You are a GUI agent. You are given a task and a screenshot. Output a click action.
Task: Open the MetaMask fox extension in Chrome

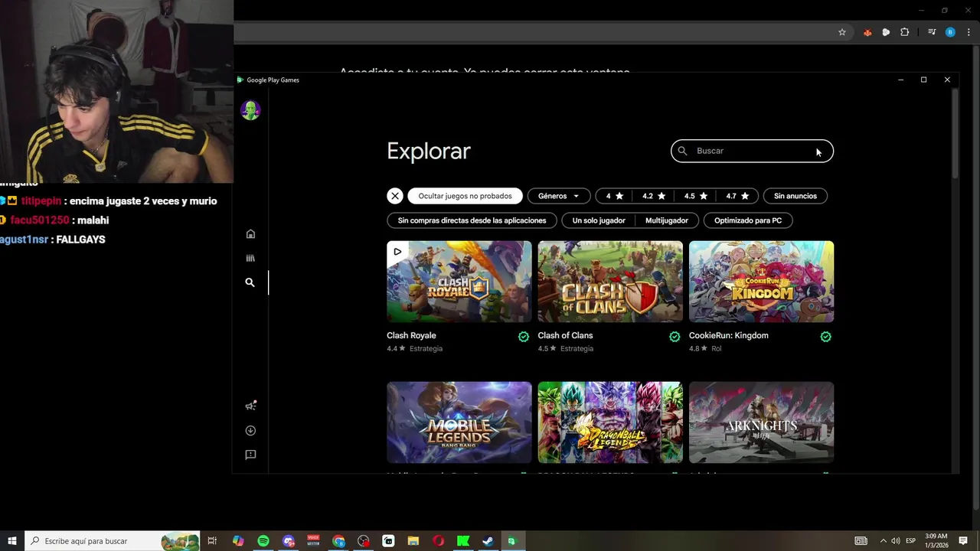867,32
